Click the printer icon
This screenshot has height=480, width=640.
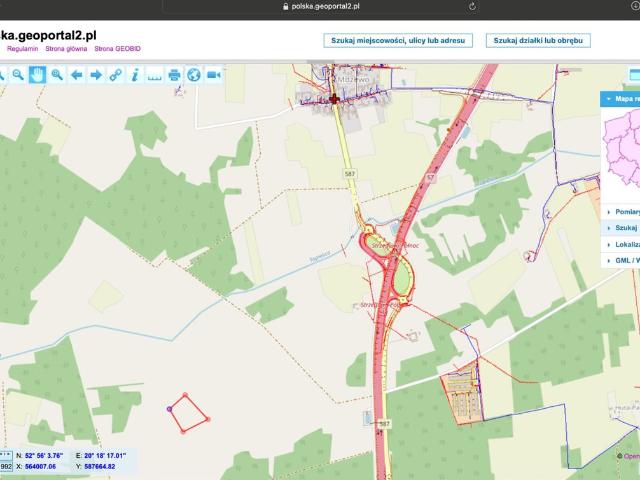[x=174, y=74]
